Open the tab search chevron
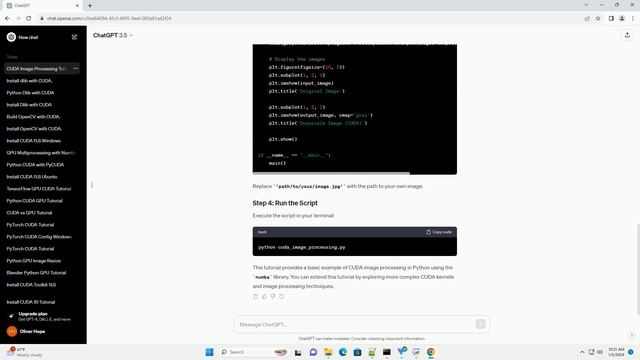Image resolution: width=640 pixels, height=360 pixels. (x=587, y=5)
